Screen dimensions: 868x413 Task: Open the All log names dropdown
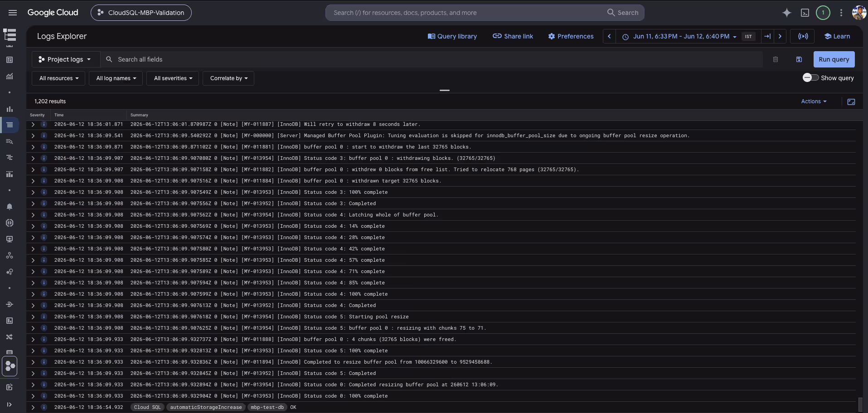(x=116, y=78)
